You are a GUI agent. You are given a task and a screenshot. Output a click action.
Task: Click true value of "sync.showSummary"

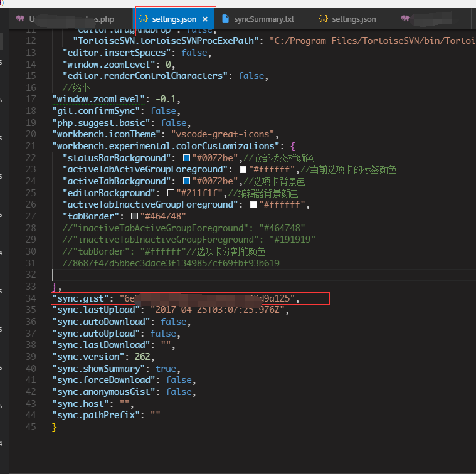click(x=166, y=369)
